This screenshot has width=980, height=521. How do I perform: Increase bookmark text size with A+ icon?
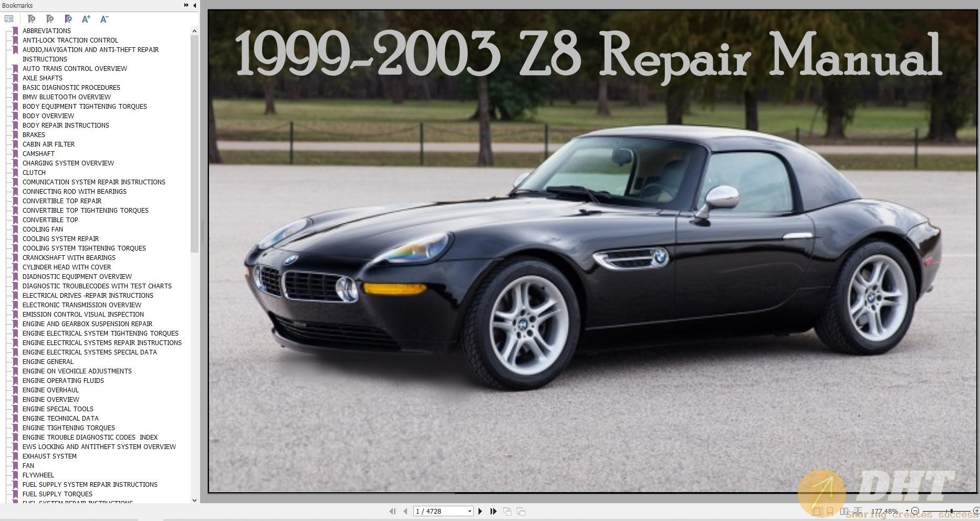pyautogui.click(x=86, y=19)
